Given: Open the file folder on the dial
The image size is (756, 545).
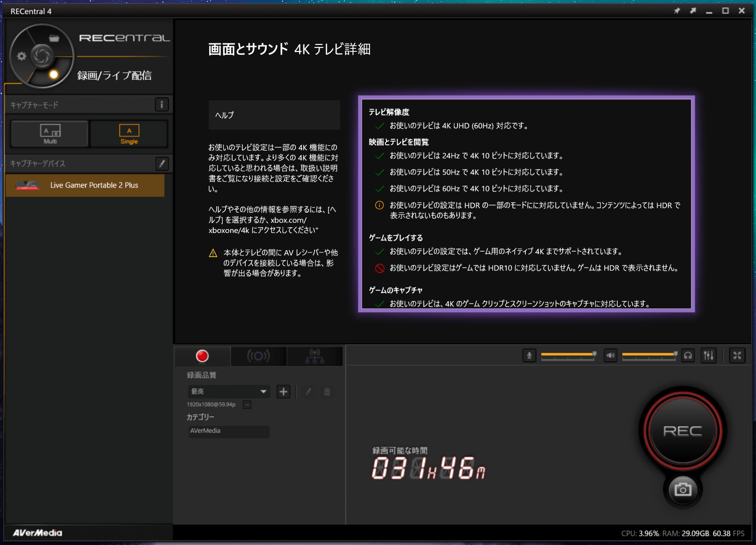Looking at the screenshot, I should pyautogui.click(x=54, y=38).
